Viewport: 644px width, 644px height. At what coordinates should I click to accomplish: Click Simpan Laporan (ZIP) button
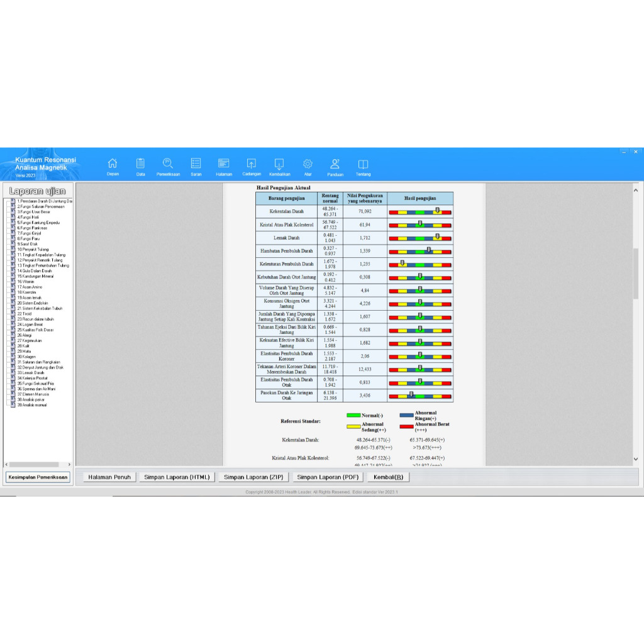(253, 477)
